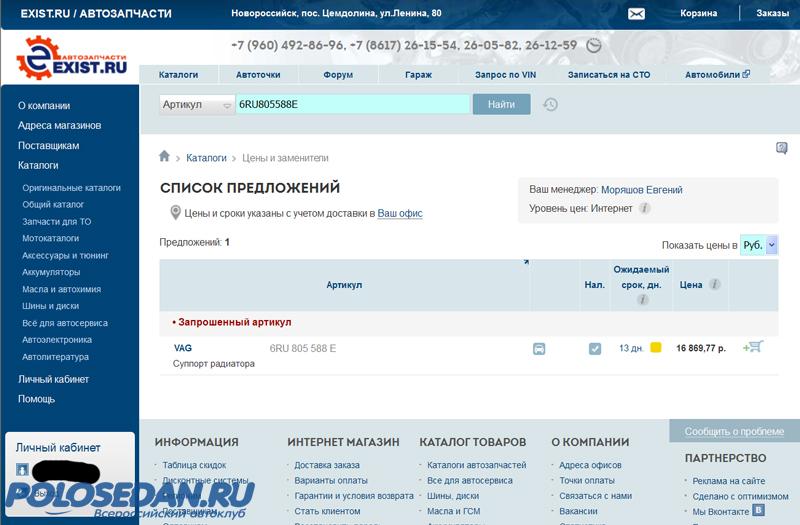Open Помощь in sidebar

point(36,399)
